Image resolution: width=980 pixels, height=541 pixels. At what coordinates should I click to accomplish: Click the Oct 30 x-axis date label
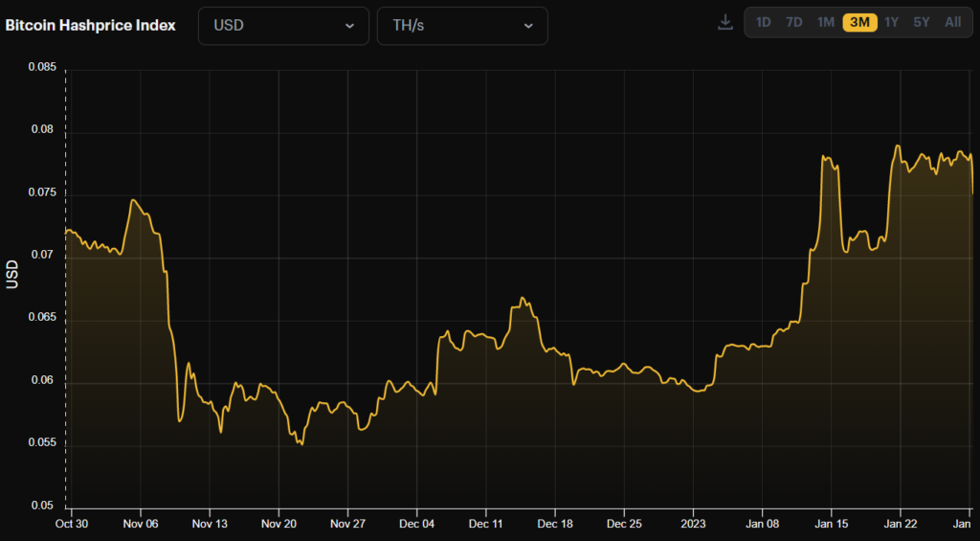click(x=72, y=525)
